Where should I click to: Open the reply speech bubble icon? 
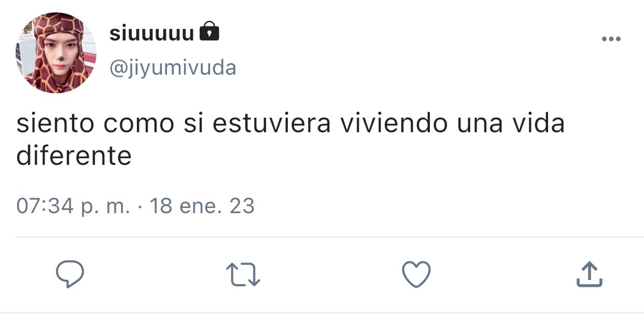tap(69, 274)
